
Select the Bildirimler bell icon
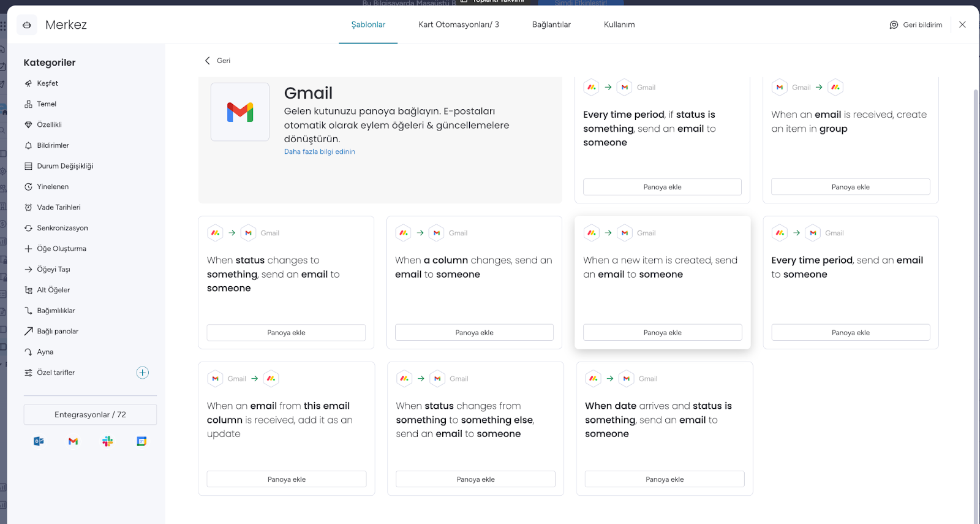[x=28, y=146]
